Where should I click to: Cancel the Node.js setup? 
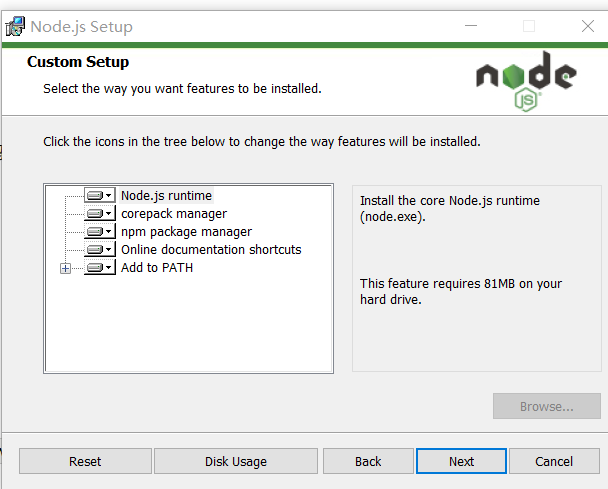click(x=554, y=461)
